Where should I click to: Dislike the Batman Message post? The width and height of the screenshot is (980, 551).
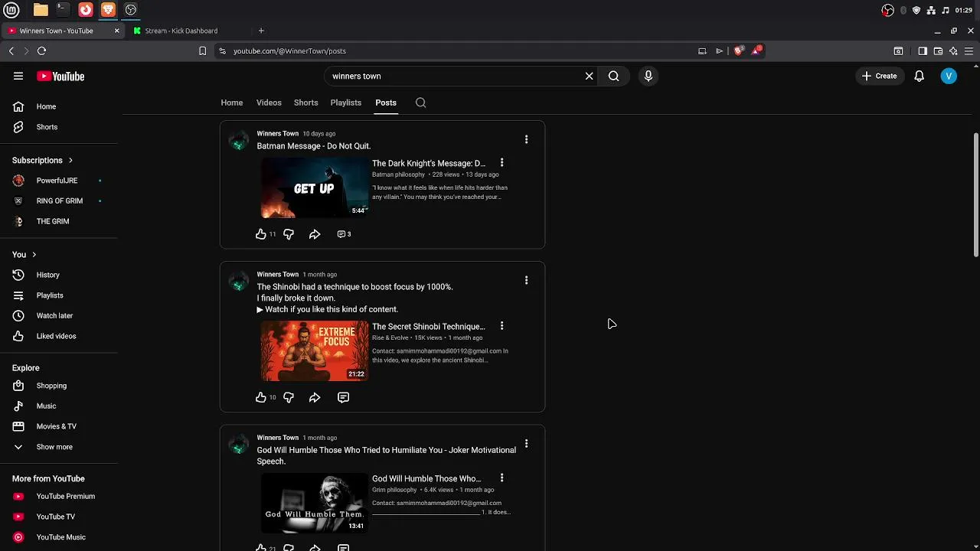click(289, 234)
